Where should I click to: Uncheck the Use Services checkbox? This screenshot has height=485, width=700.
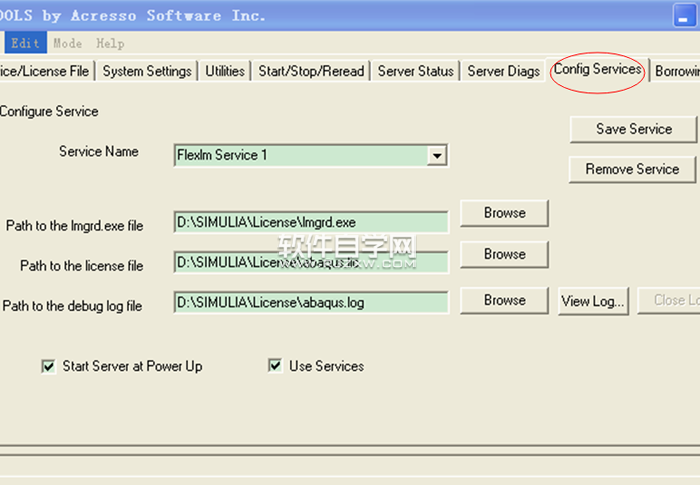pos(275,367)
